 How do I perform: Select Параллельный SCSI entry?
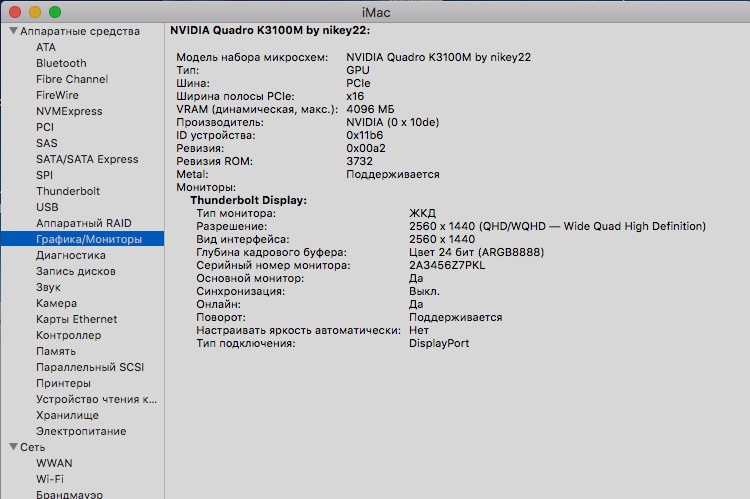[90, 367]
